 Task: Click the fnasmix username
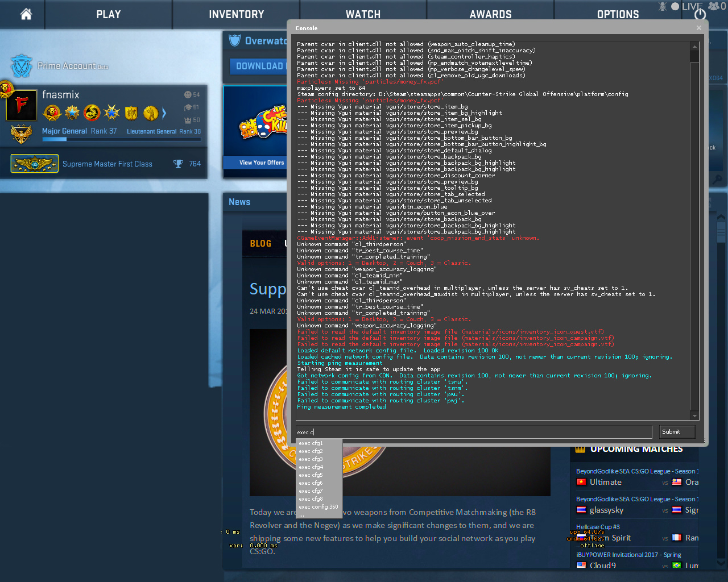click(x=61, y=95)
